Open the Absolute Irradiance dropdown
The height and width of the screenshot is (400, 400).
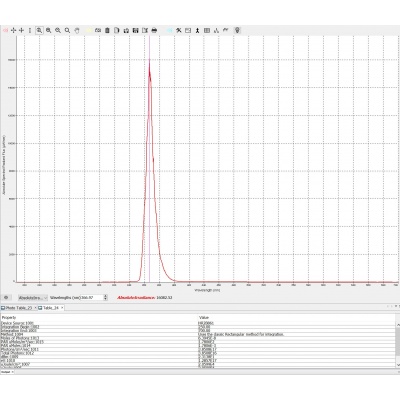[33, 297]
